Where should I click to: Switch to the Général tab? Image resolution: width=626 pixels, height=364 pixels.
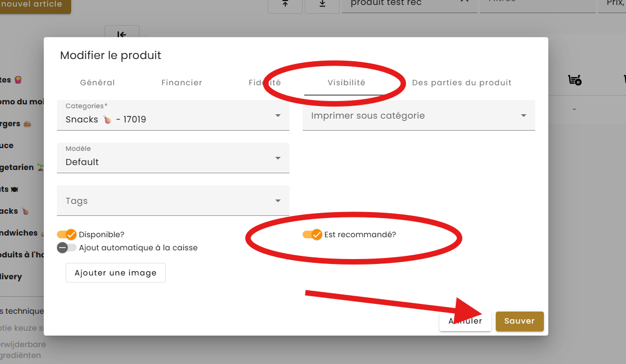[97, 83]
